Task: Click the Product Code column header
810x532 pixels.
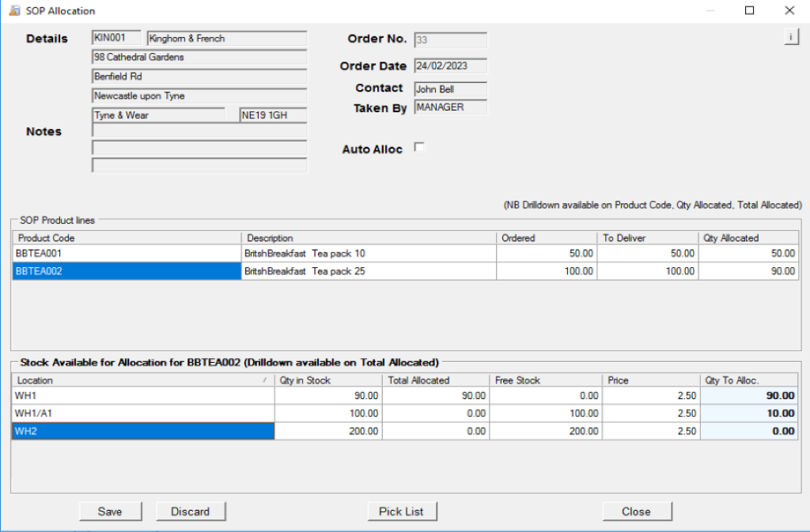Action: (127, 238)
